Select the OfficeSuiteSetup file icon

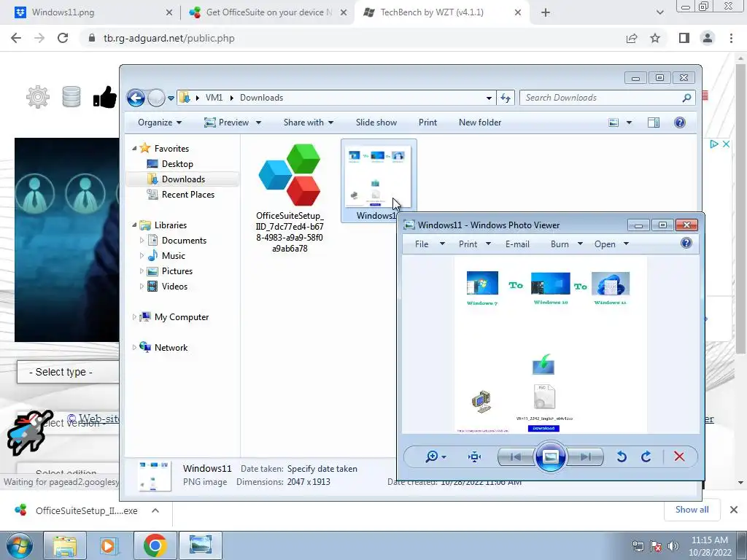[290, 175]
